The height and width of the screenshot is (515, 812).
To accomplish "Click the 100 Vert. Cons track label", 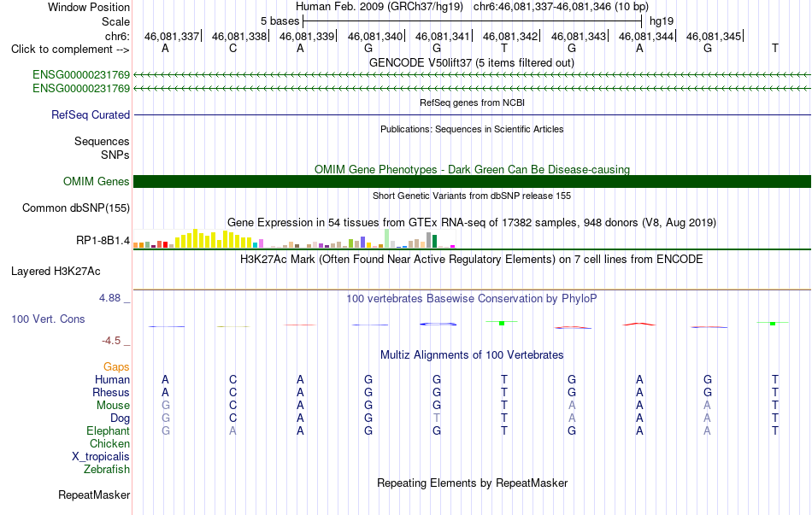I will (48, 319).
